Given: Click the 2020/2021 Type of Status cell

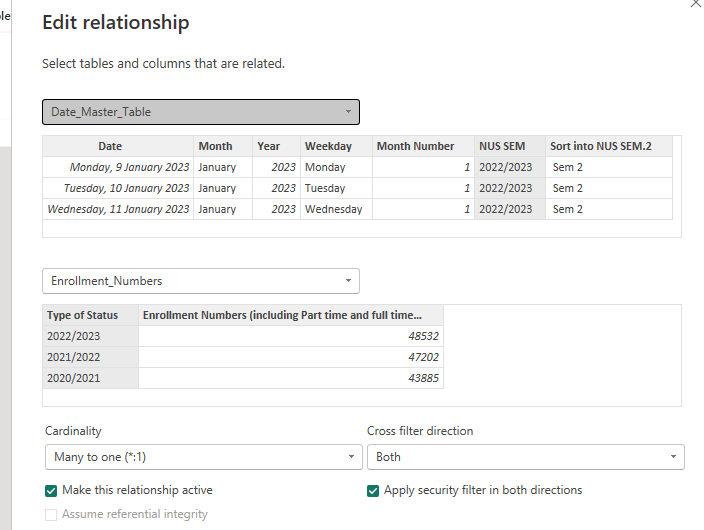Looking at the screenshot, I should [91, 378].
